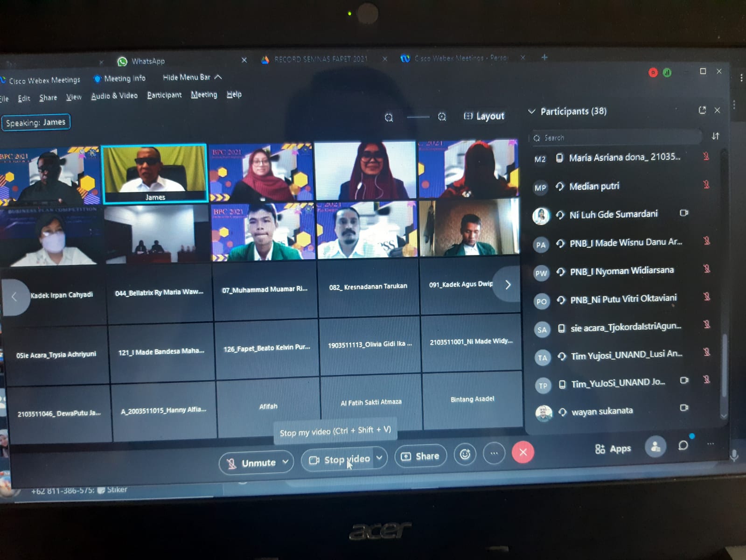Close the WhatsApp browser tab
746x560 pixels.
pyautogui.click(x=244, y=60)
